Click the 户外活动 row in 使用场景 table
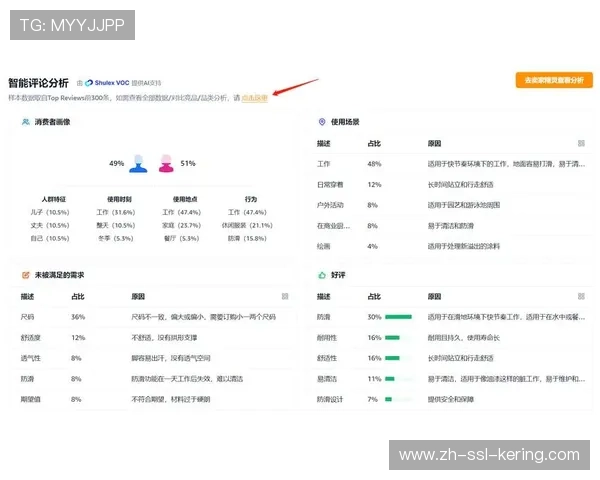Image resolution: width=600 pixels, height=480 pixels. click(450, 205)
